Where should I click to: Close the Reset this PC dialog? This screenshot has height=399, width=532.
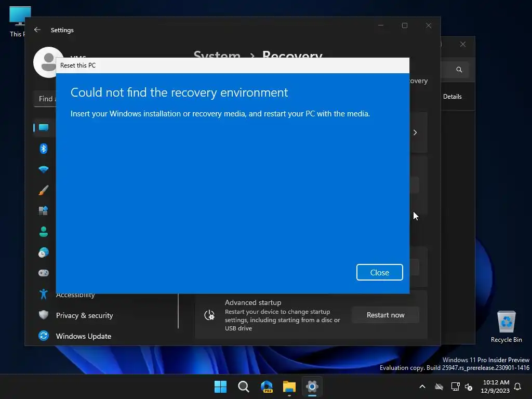(379, 272)
